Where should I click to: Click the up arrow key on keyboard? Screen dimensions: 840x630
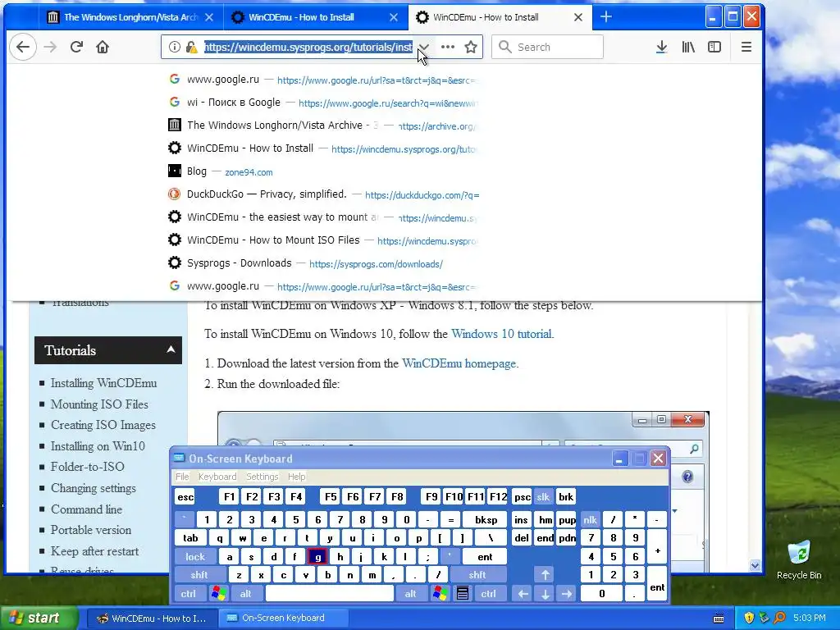point(546,575)
